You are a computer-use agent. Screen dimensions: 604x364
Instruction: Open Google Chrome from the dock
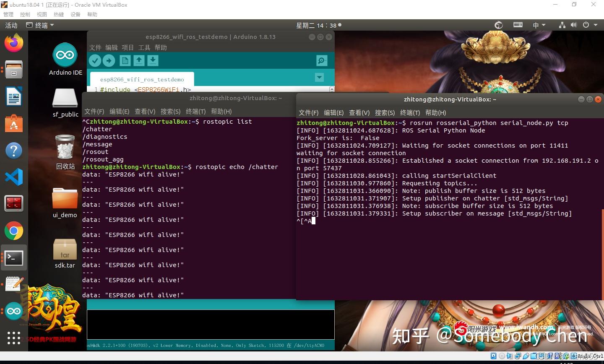click(x=14, y=231)
